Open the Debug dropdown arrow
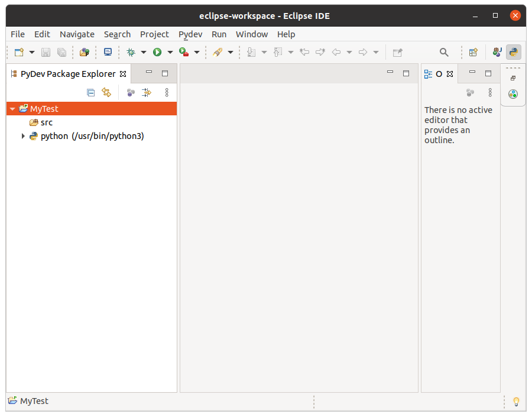Viewport: 532px width, 417px height. [x=143, y=52]
